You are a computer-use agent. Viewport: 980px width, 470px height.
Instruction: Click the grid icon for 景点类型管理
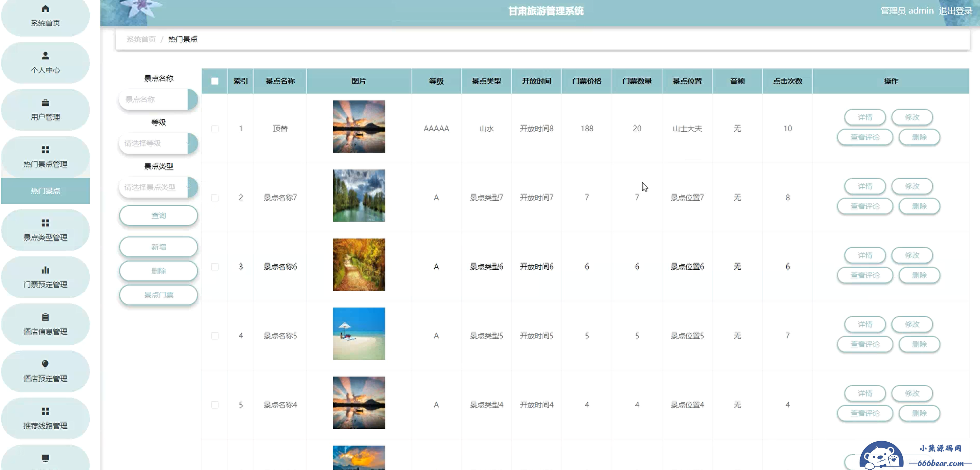pyautogui.click(x=45, y=223)
